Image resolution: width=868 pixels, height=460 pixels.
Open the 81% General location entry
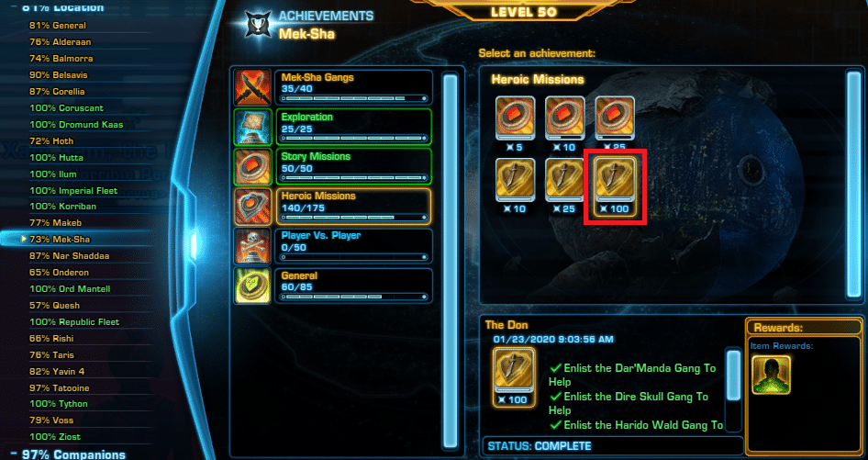(x=58, y=25)
